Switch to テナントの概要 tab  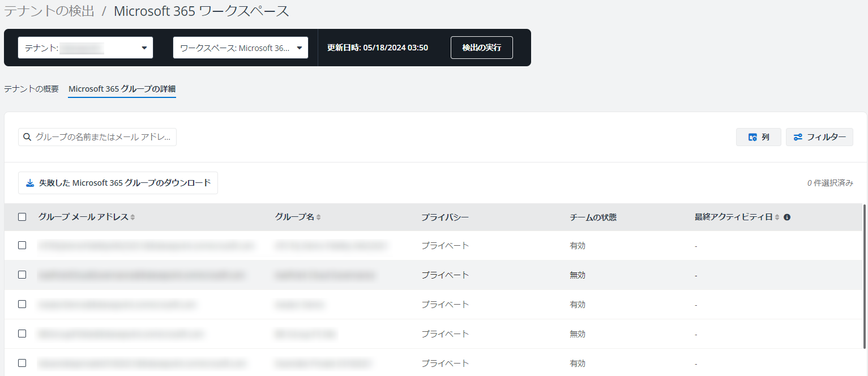click(31, 89)
